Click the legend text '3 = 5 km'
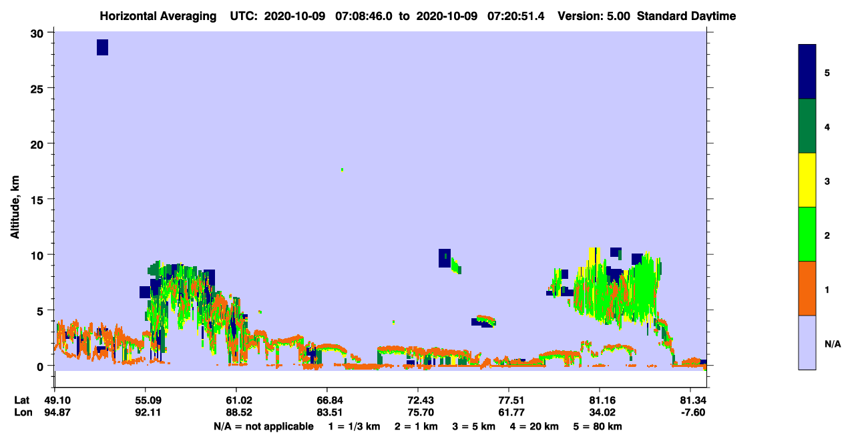 point(474,426)
